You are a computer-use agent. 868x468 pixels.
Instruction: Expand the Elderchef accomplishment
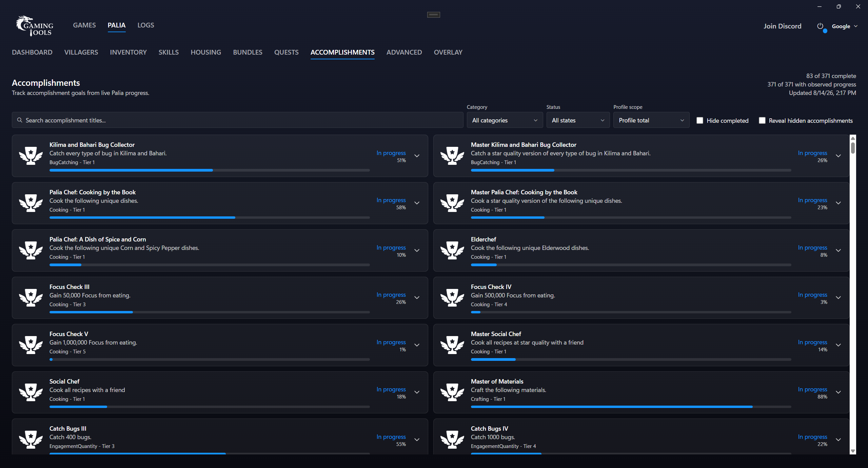click(x=839, y=250)
